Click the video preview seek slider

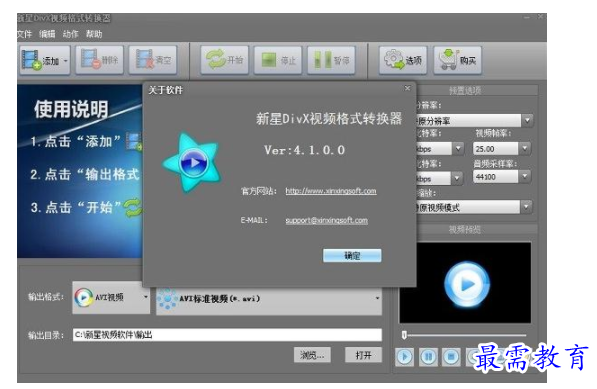tap(465, 335)
